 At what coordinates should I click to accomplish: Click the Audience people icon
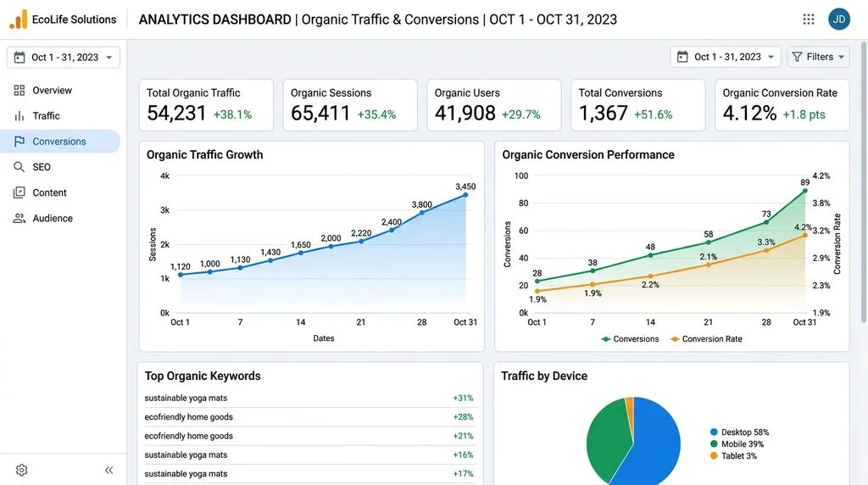(x=19, y=218)
